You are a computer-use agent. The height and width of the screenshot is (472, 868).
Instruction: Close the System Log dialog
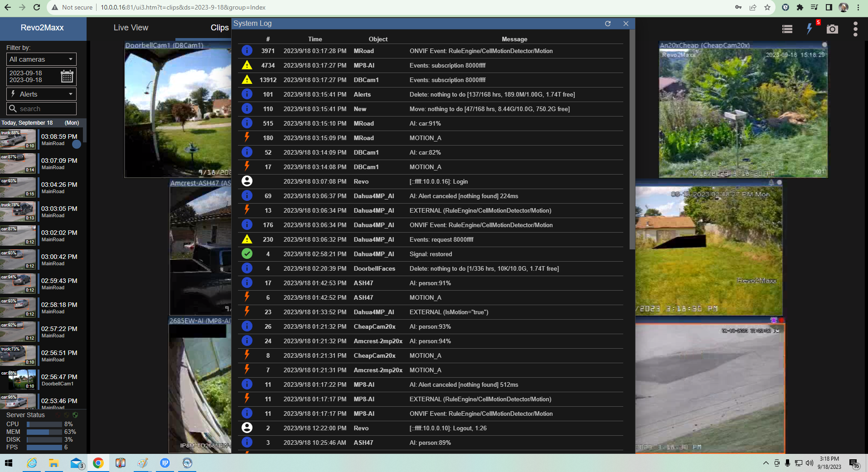[x=626, y=24]
